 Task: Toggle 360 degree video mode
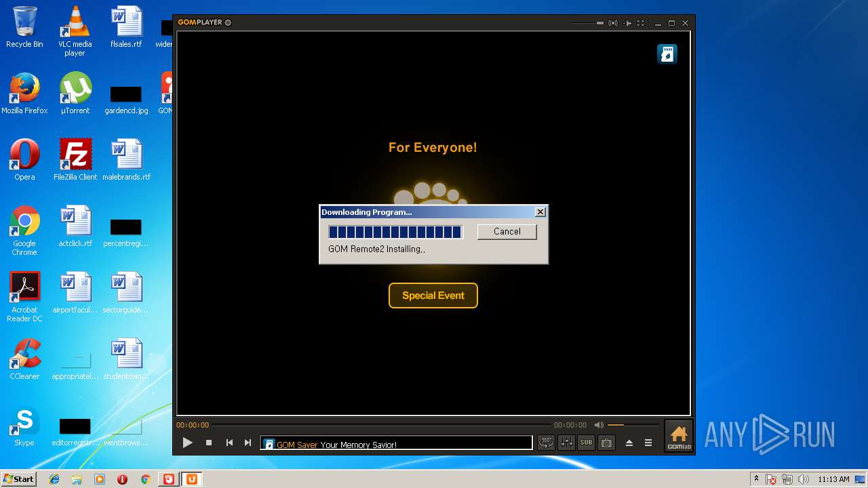546,443
